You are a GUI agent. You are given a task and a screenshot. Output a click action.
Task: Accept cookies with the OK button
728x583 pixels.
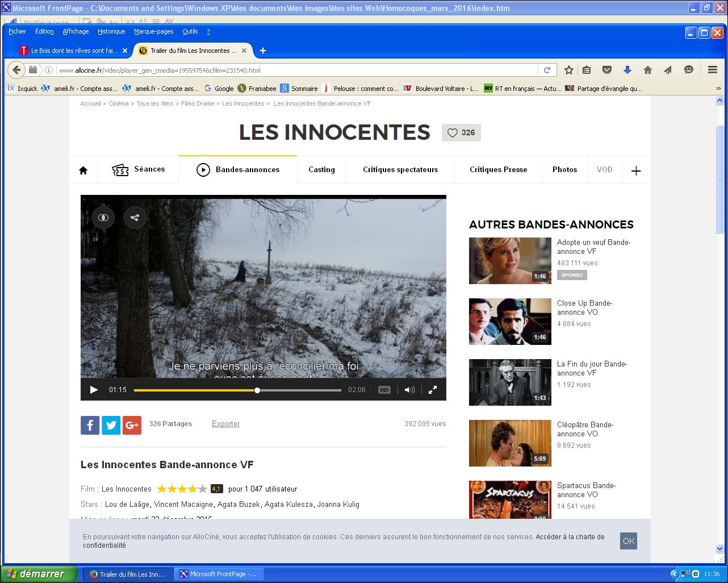[x=629, y=541]
